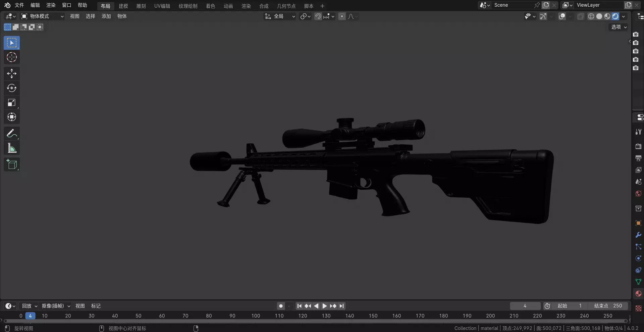
Task: Switch to wireframe viewport shading
Action: coord(591,16)
